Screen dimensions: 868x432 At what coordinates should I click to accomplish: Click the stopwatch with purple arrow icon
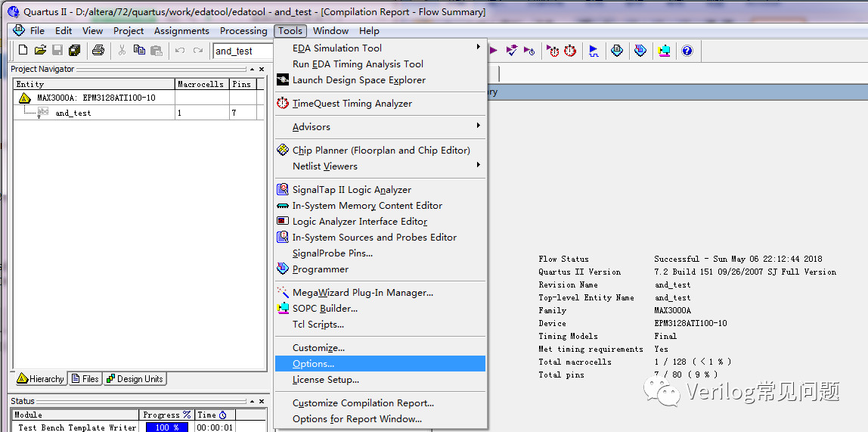click(553, 51)
